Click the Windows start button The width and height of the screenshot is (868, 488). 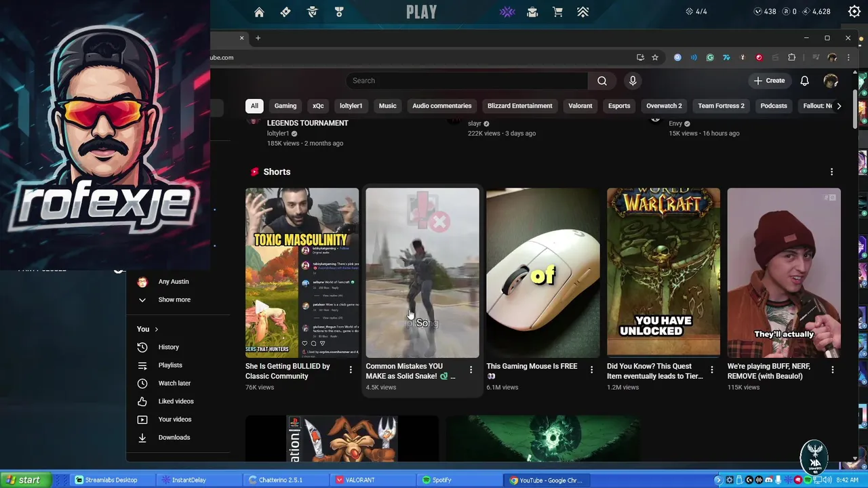(x=24, y=480)
